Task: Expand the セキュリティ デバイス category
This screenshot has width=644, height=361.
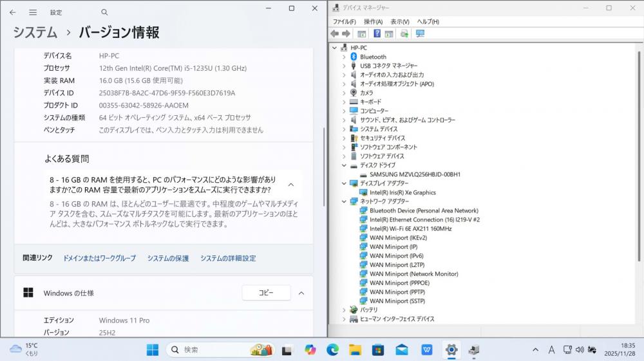Action: 344,138
